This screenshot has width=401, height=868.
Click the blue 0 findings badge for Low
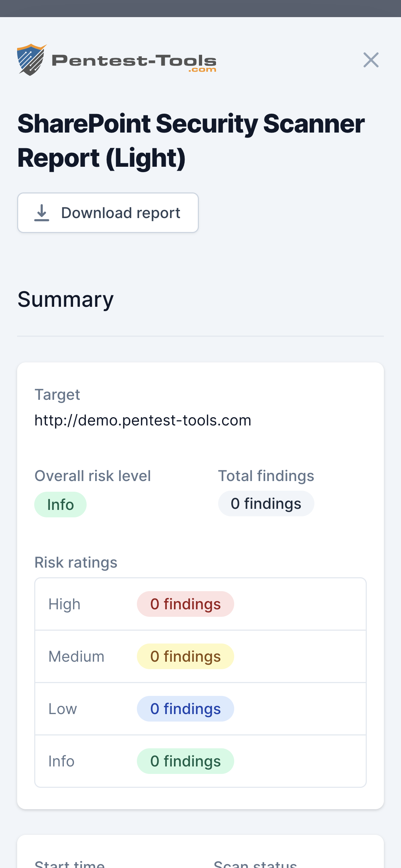(x=185, y=708)
